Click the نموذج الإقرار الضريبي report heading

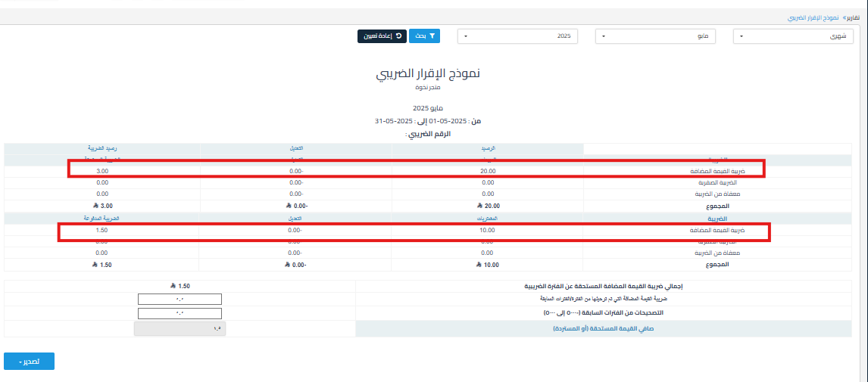pyautogui.click(x=428, y=75)
